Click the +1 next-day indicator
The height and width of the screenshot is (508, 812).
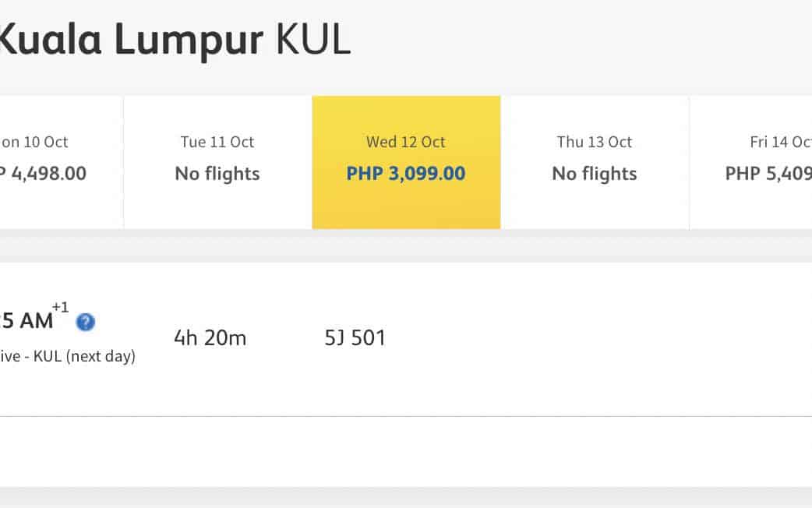pos(61,307)
